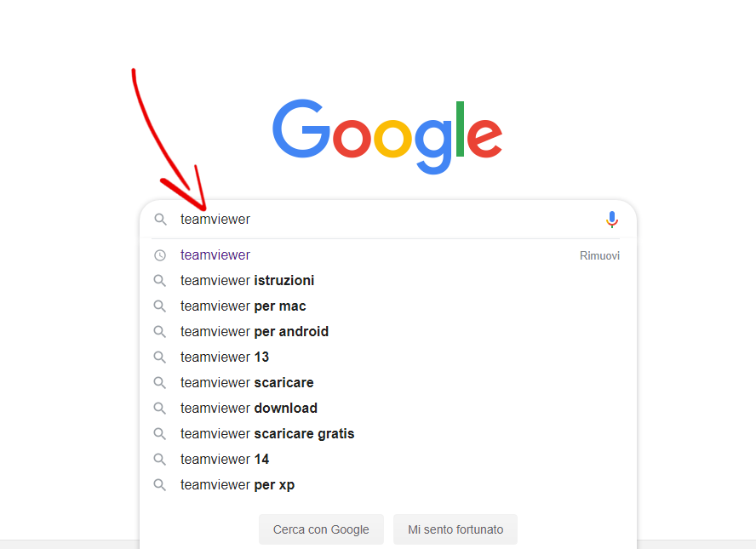Image resolution: width=756 pixels, height=549 pixels.
Task: Click the clock history icon beside teamviewer
Action: (x=160, y=255)
